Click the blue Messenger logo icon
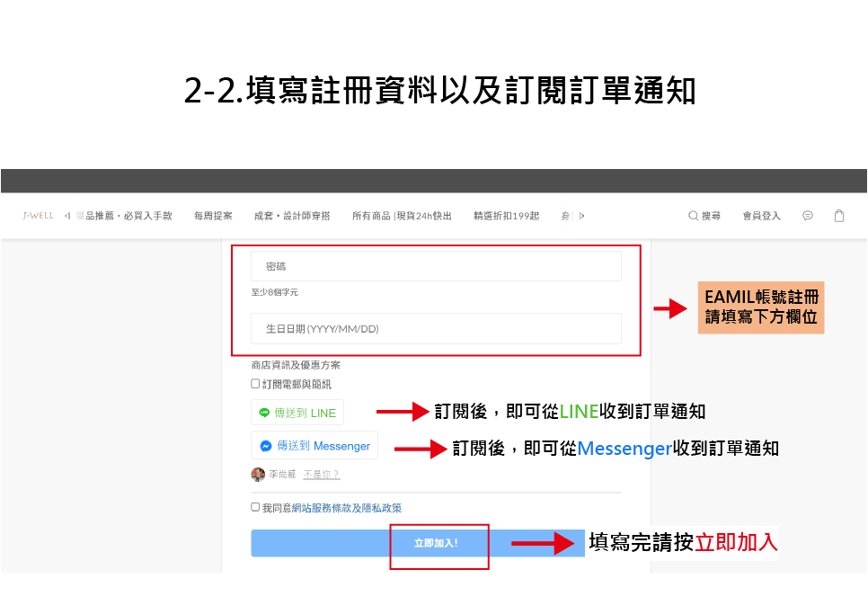The width and height of the screenshot is (868, 614). tap(266, 446)
